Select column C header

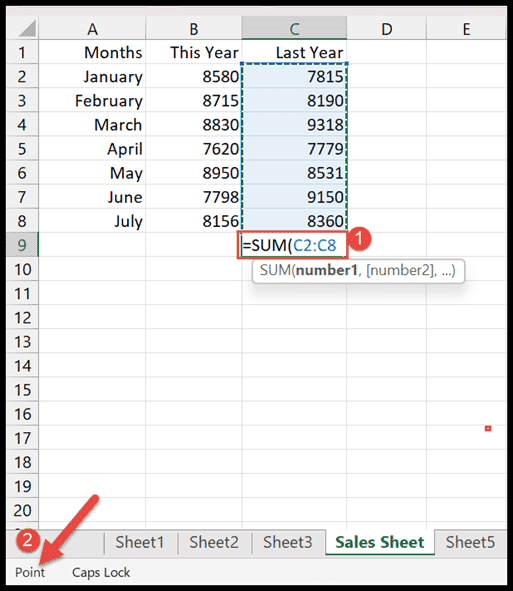point(294,28)
